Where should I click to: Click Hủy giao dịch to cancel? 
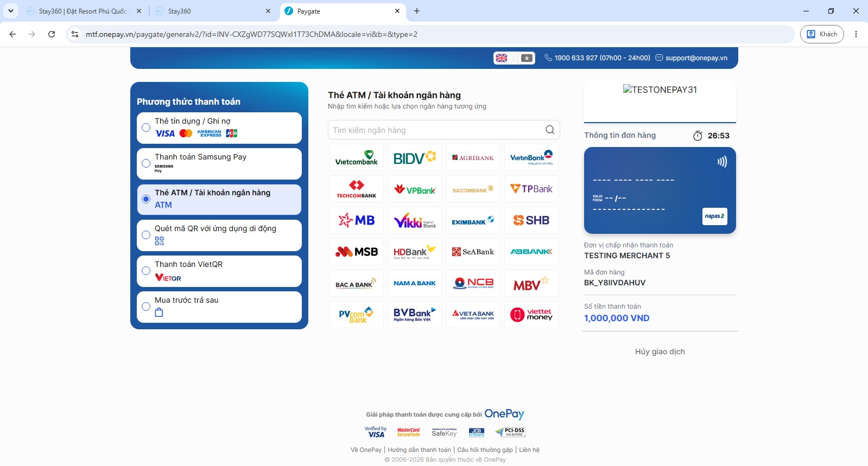pos(660,352)
